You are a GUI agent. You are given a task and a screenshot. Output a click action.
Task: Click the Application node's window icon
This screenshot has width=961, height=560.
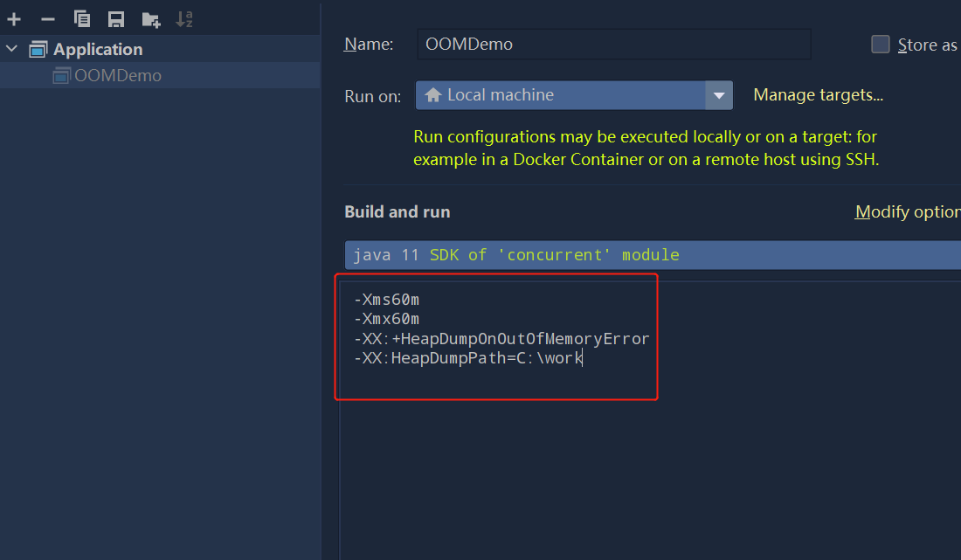pyautogui.click(x=38, y=50)
